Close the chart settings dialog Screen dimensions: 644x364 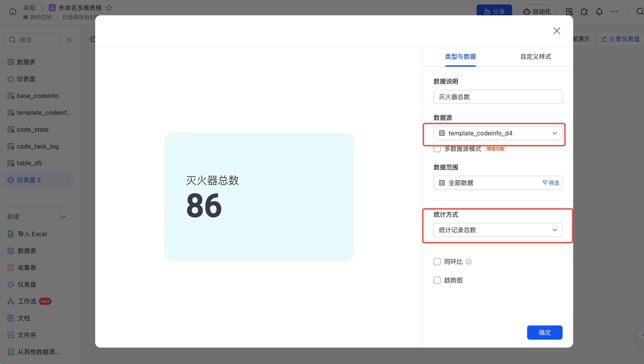tap(557, 31)
